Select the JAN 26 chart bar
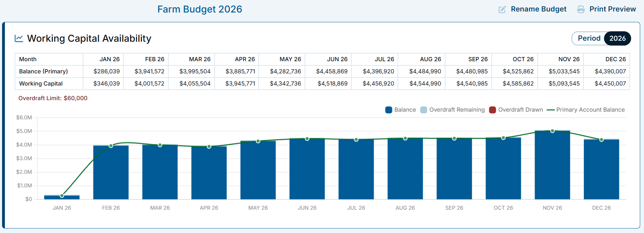 62,197
